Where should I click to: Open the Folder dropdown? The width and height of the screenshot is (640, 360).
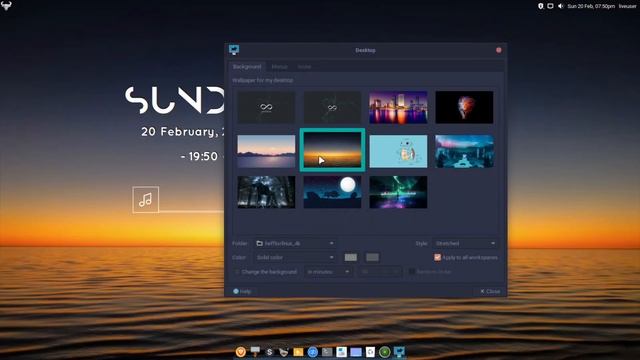tap(295, 243)
